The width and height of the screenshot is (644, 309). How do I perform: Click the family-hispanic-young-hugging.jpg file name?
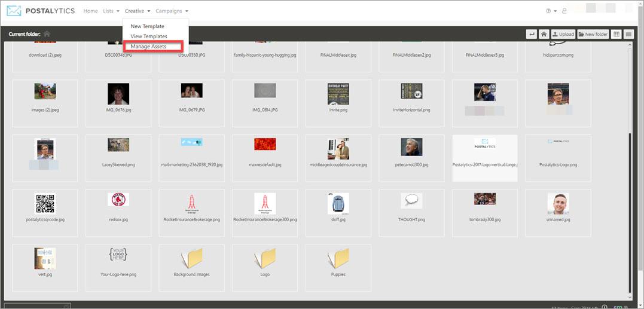pyautogui.click(x=265, y=55)
